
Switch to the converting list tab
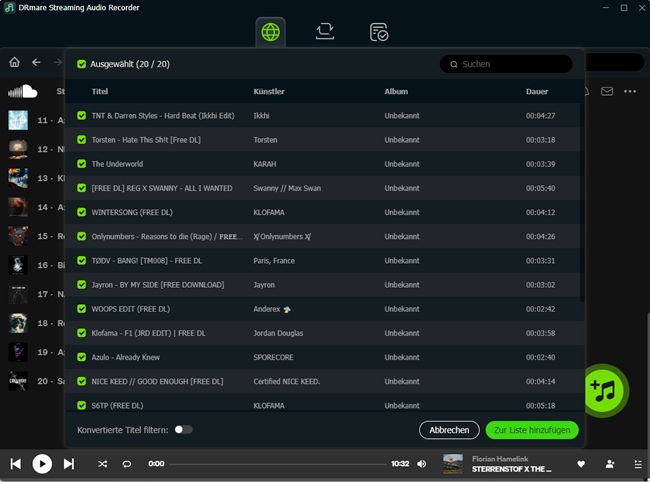pos(325,32)
